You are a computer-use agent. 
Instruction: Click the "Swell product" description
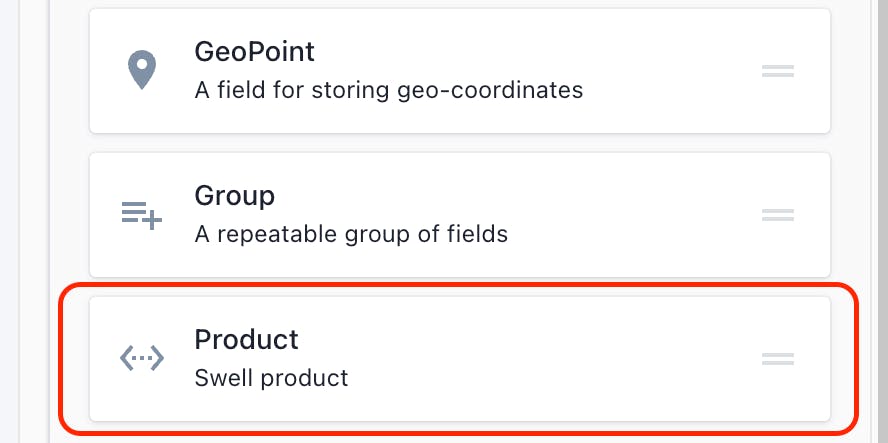(x=271, y=378)
